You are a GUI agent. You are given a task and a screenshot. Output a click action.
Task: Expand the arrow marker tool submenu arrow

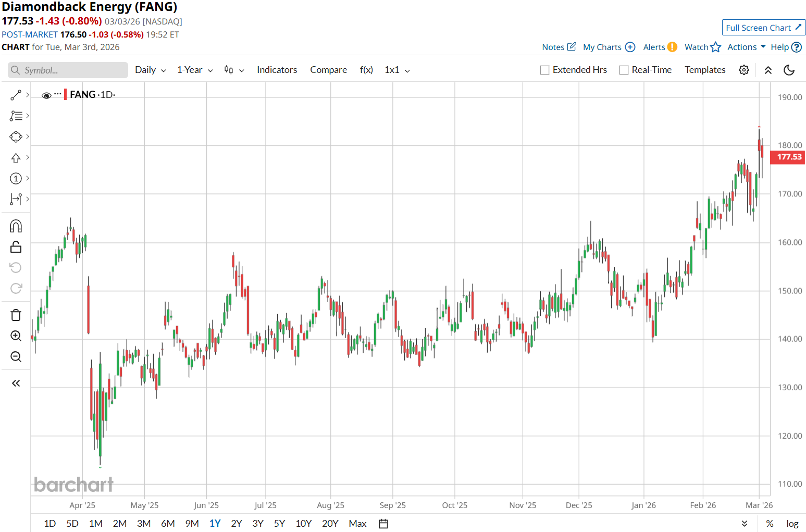pyautogui.click(x=28, y=157)
